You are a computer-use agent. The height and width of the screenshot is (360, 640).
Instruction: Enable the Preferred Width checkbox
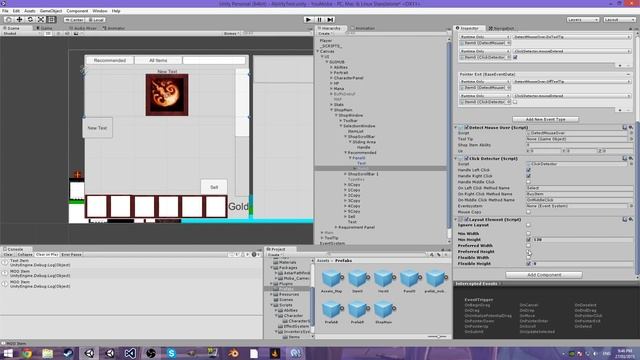point(529,246)
